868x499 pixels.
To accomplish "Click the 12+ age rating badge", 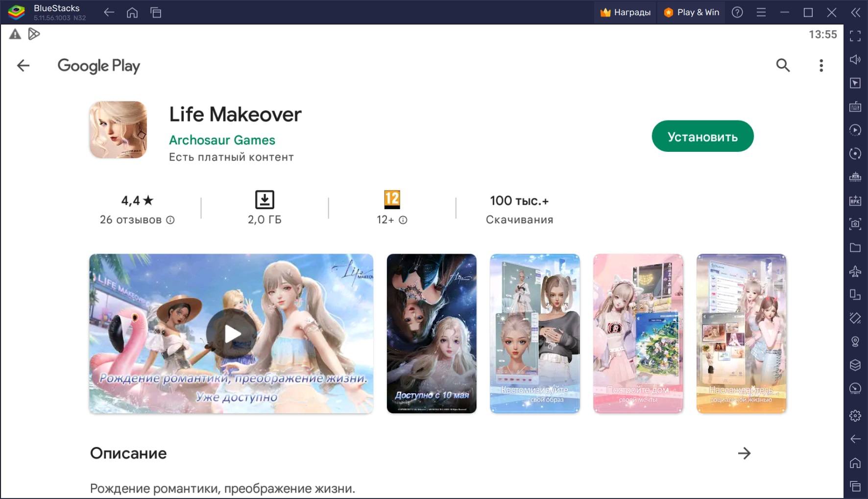I will (392, 200).
